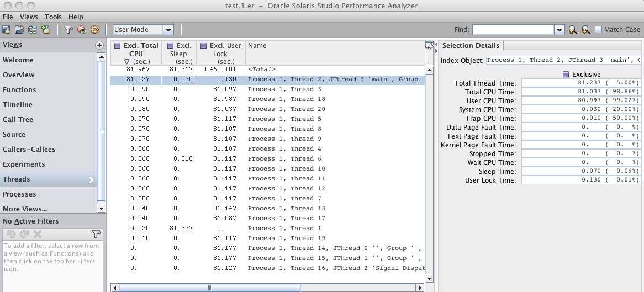Open settings with the gear toolbar icon
644x292 pixels.
pyautogui.click(x=95, y=30)
